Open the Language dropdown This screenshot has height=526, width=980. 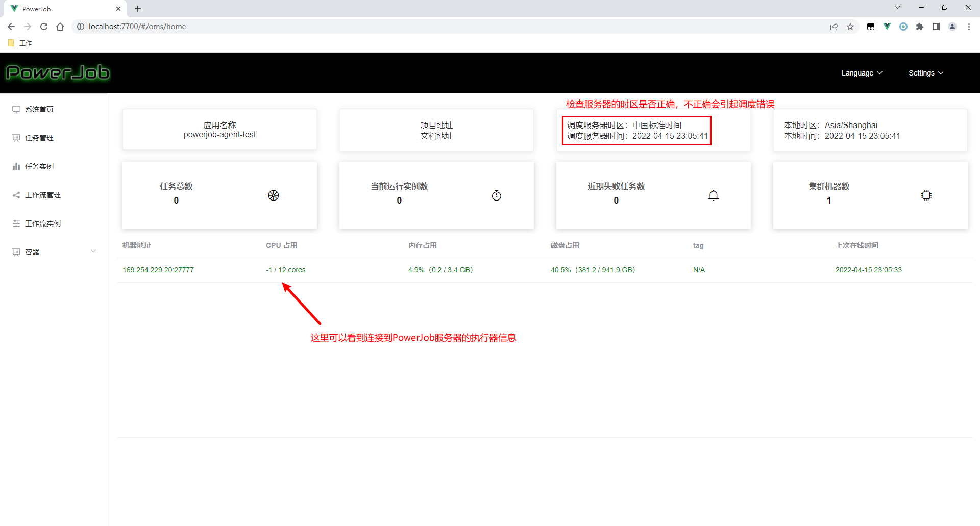862,73
